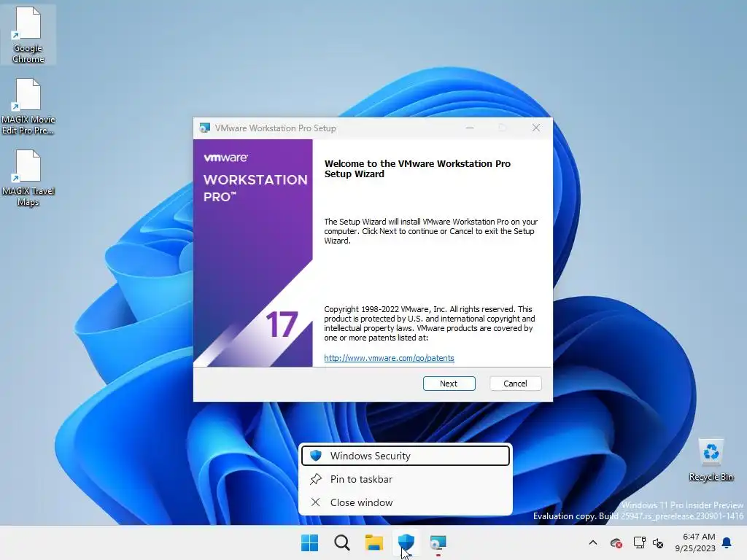This screenshot has width=747, height=560.
Task: Open taskbar Search
Action: 341,542
